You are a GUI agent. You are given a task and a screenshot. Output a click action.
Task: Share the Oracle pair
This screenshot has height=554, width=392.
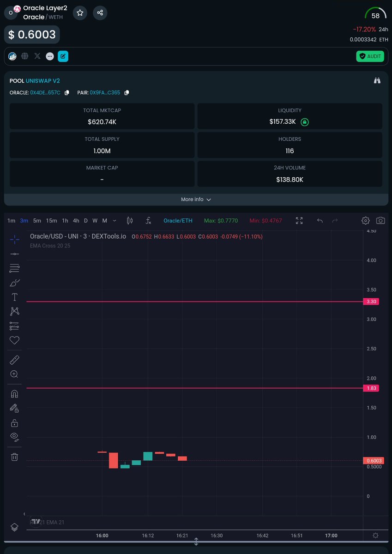[100, 12]
